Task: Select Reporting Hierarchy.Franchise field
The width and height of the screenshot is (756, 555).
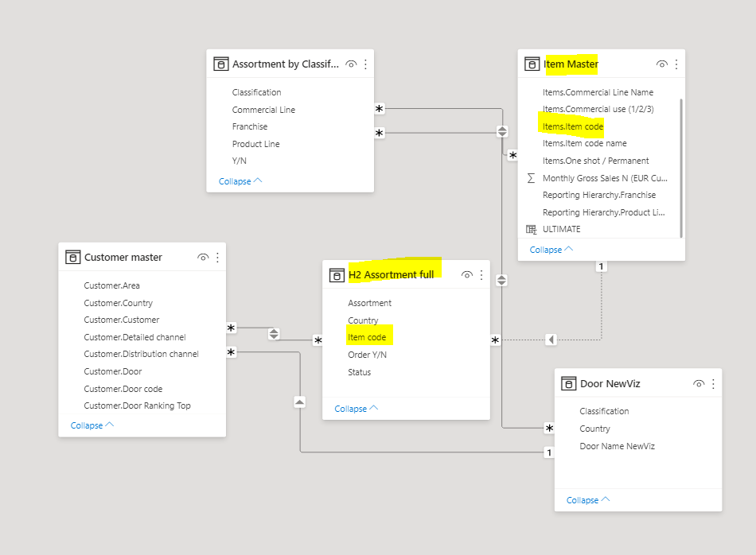Action: pos(599,195)
